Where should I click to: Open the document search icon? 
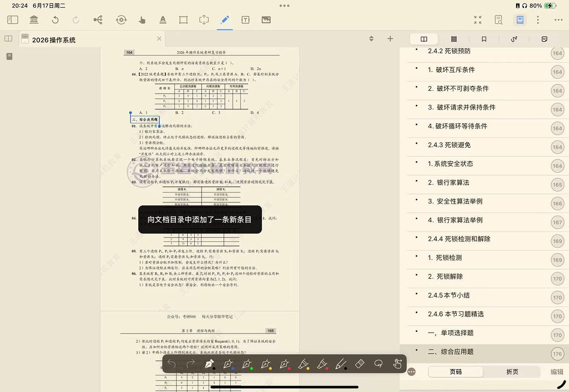click(x=499, y=20)
